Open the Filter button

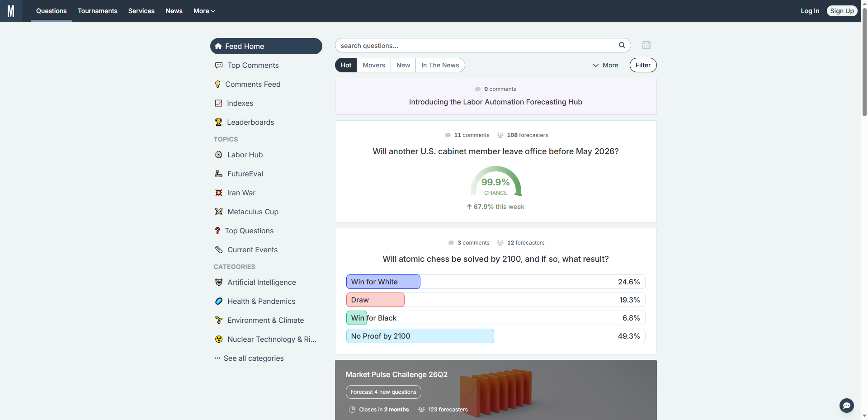[x=643, y=65]
